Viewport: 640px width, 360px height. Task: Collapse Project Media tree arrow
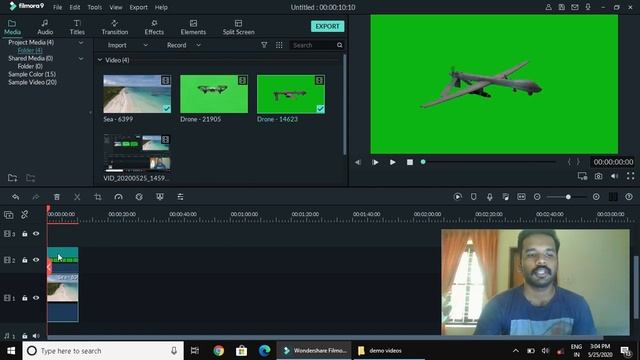(x=81, y=42)
